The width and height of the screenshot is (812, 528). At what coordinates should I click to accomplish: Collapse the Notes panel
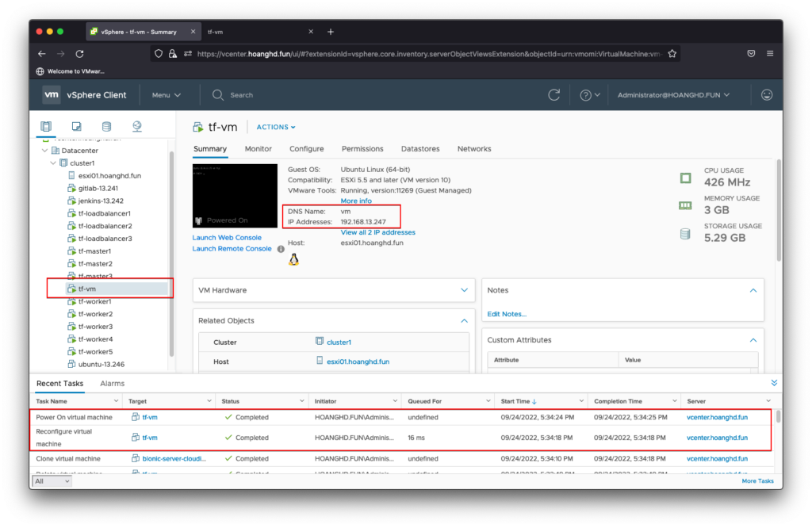click(753, 290)
